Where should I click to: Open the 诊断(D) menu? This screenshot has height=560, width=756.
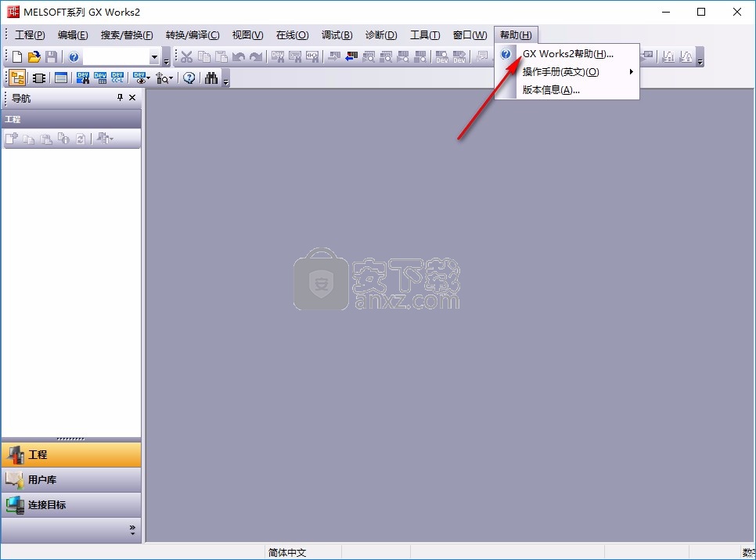[x=381, y=34]
